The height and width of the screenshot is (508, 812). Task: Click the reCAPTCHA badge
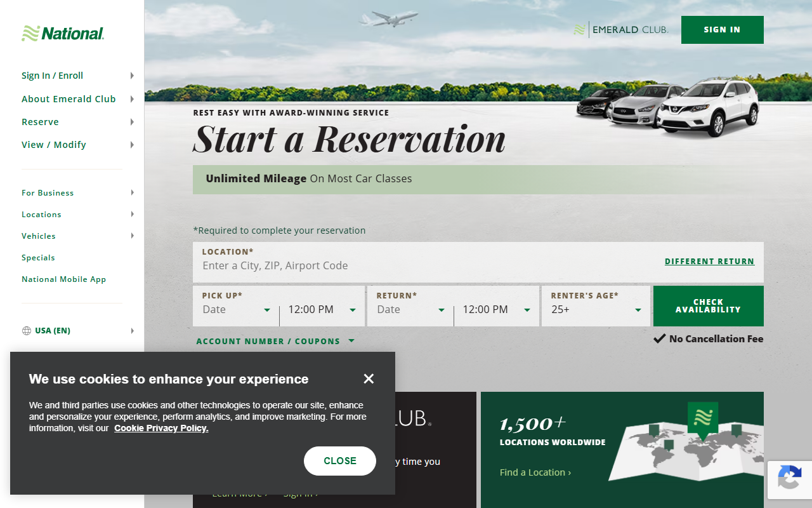pyautogui.click(x=789, y=479)
